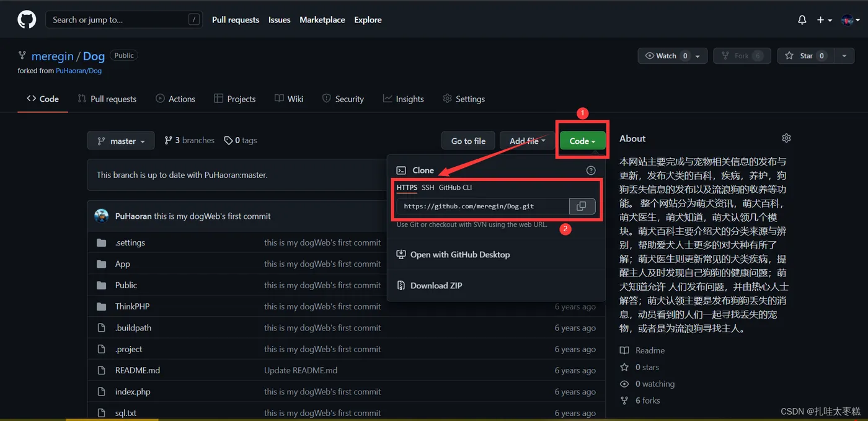Screen dimensions: 868x421
Task: Open the Public folder
Action: (x=126, y=285)
